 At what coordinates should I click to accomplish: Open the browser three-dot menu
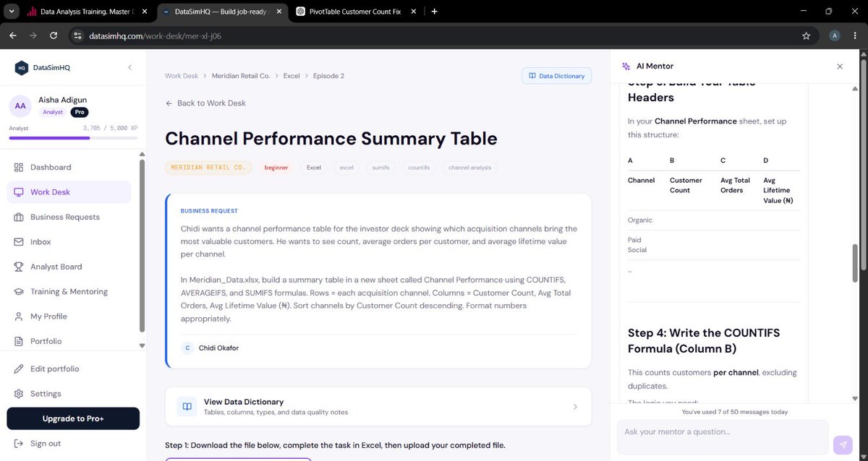pyautogui.click(x=856, y=35)
